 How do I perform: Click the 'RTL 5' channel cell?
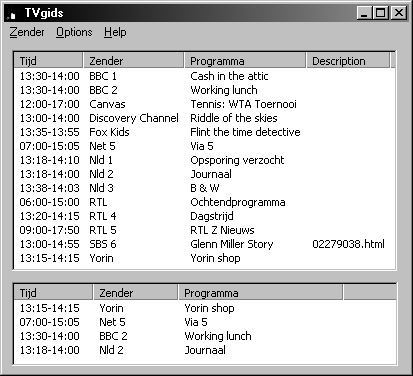pyautogui.click(x=103, y=230)
